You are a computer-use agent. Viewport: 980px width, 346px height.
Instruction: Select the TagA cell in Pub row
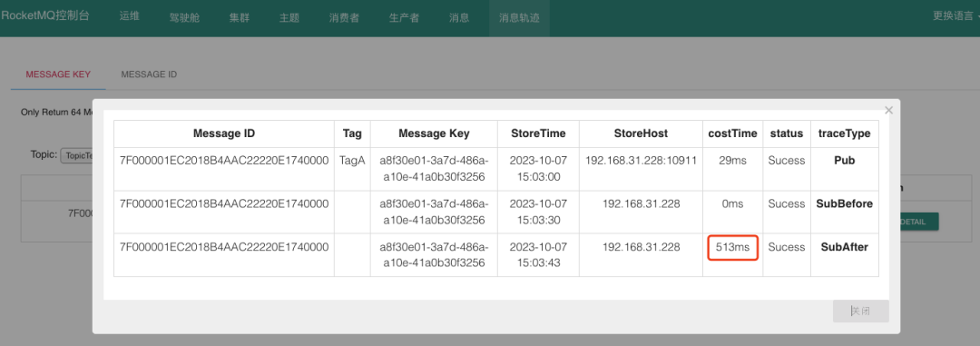pyautogui.click(x=352, y=161)
